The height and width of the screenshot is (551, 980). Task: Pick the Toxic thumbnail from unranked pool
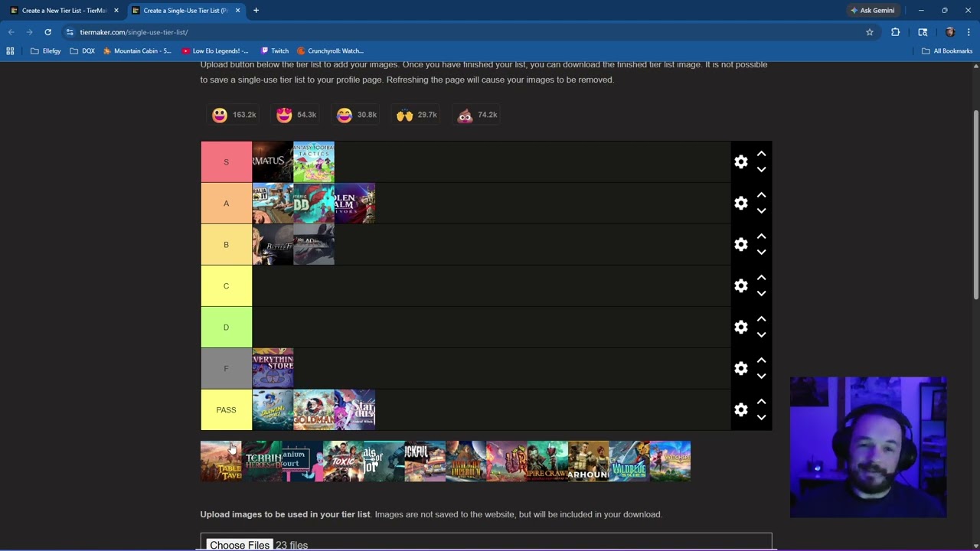[x=343, y=461]
